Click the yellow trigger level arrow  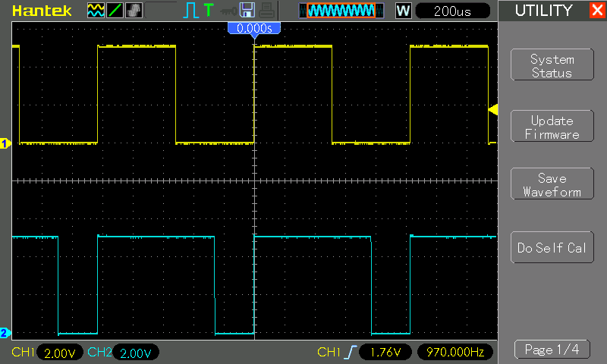click(x=492, y=111)
